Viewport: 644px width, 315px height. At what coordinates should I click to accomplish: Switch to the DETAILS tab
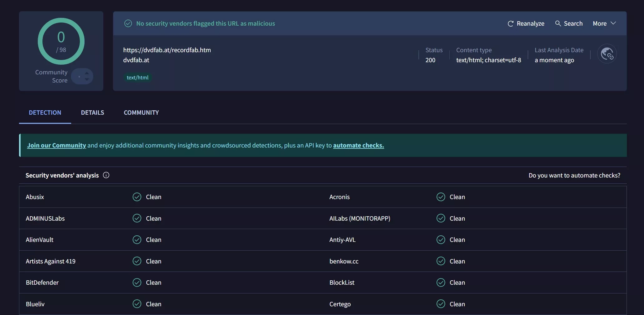pos(92,112)
